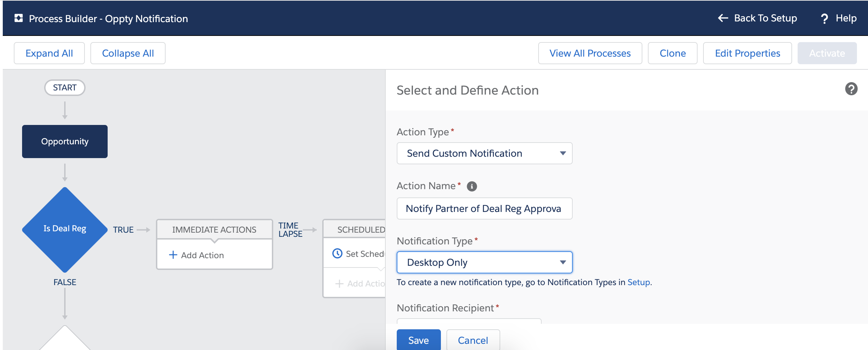Image resolution: width=868 pixels, height=350 pixels.
Task: Click inside the Action Name text field
Action: pyautogui.click(x=484, y=208)
